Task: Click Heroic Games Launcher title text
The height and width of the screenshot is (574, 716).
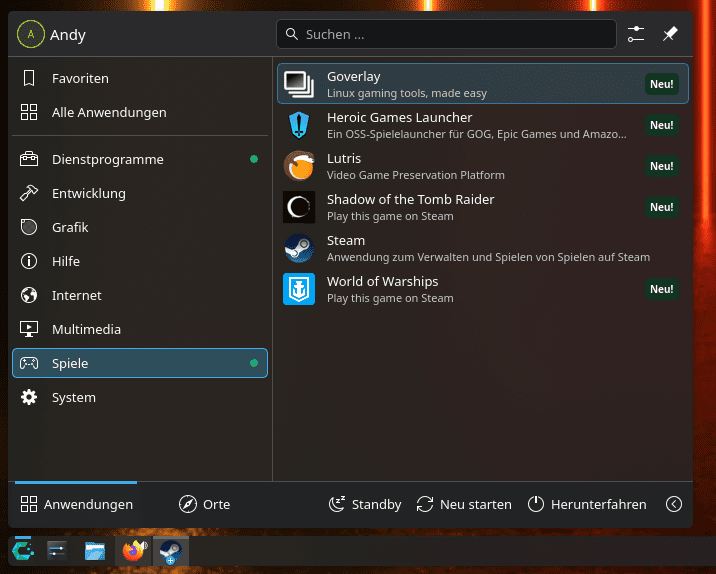Action: pyautogui.click(x=399, y=117)
